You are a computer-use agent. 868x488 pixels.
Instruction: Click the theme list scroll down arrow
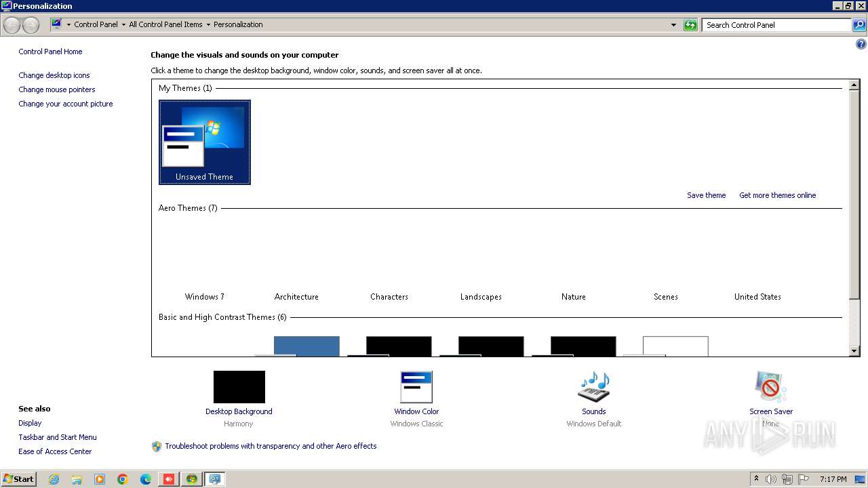click(854, 350)
